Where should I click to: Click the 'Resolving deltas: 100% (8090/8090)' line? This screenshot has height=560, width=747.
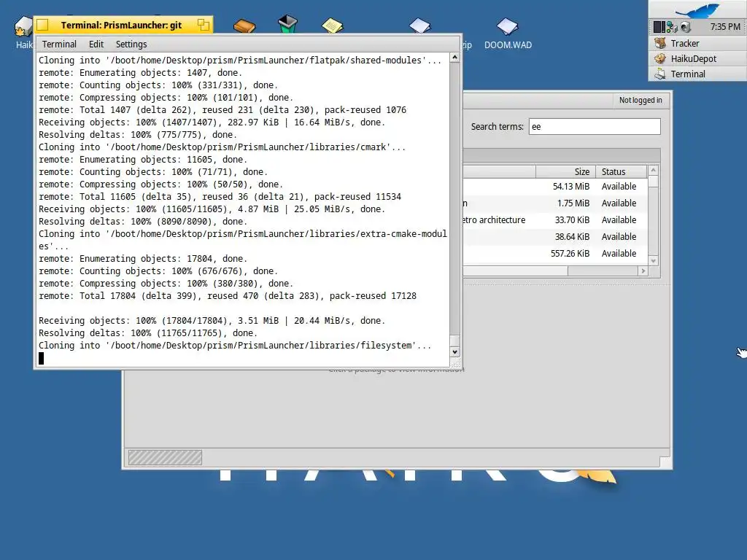tap(143, 222)
